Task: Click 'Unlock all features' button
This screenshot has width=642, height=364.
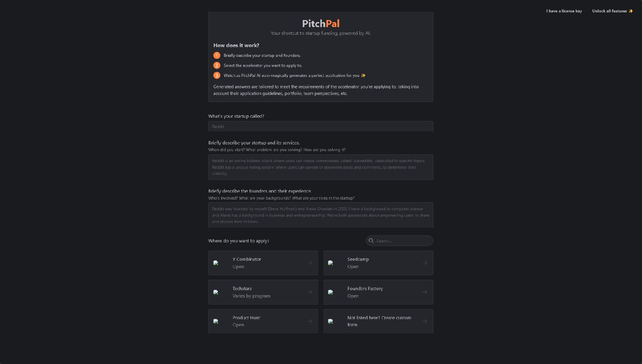Action: click(x=612, y=11)
